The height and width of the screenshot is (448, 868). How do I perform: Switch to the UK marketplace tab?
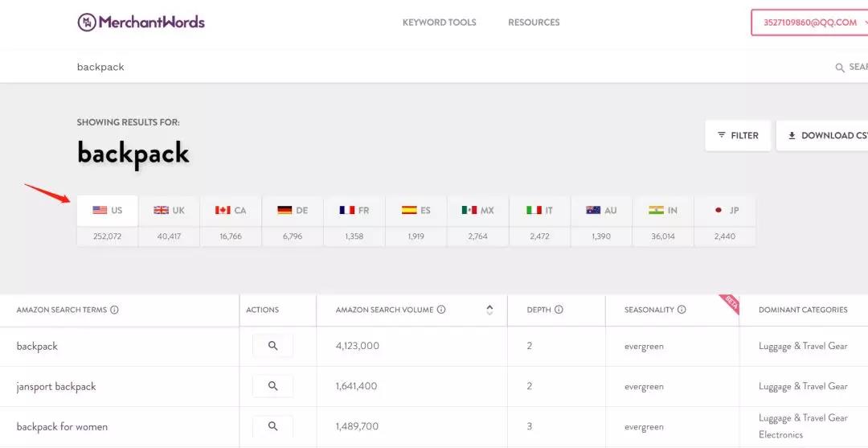[x=170, y=211]
